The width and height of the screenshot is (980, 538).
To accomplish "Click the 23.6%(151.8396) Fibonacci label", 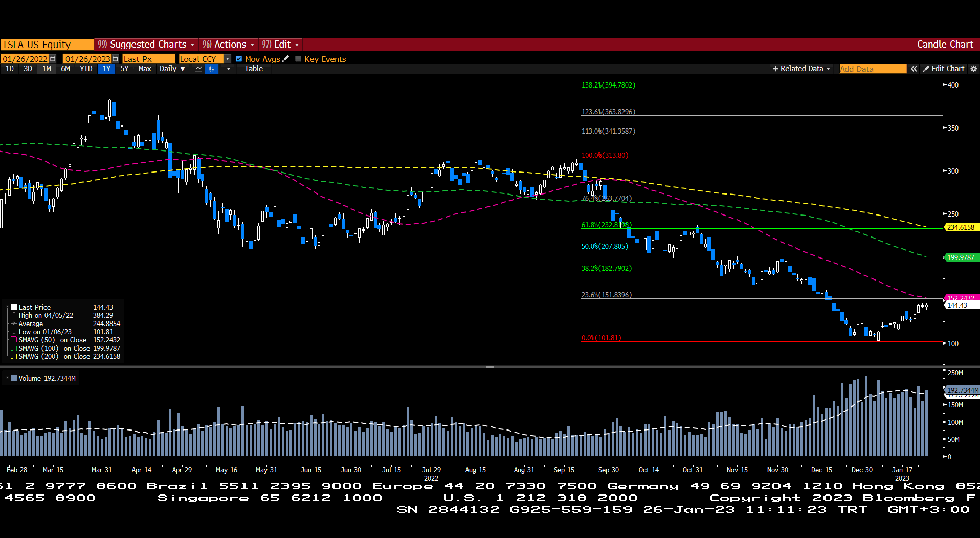I will coord(606,295).
